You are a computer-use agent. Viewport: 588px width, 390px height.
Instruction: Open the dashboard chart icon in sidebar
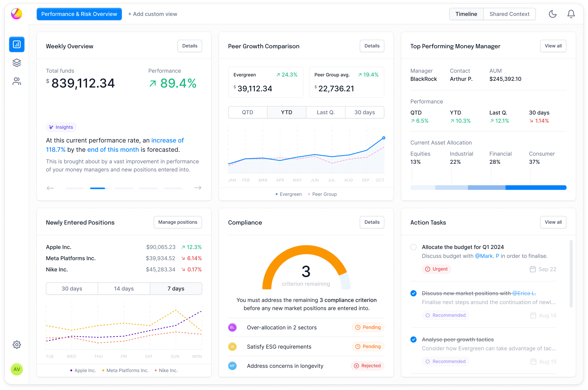click(17, 44)
